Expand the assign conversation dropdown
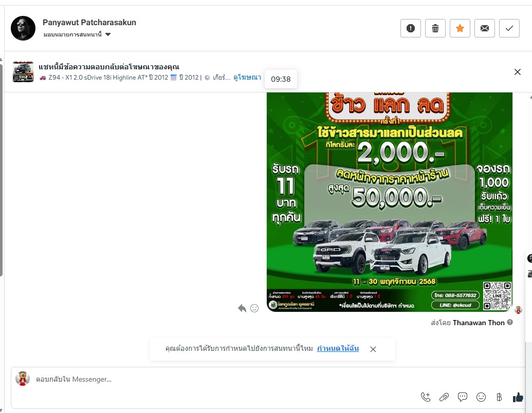The height and width of the screenshot is (413, 532). [77, 34]
